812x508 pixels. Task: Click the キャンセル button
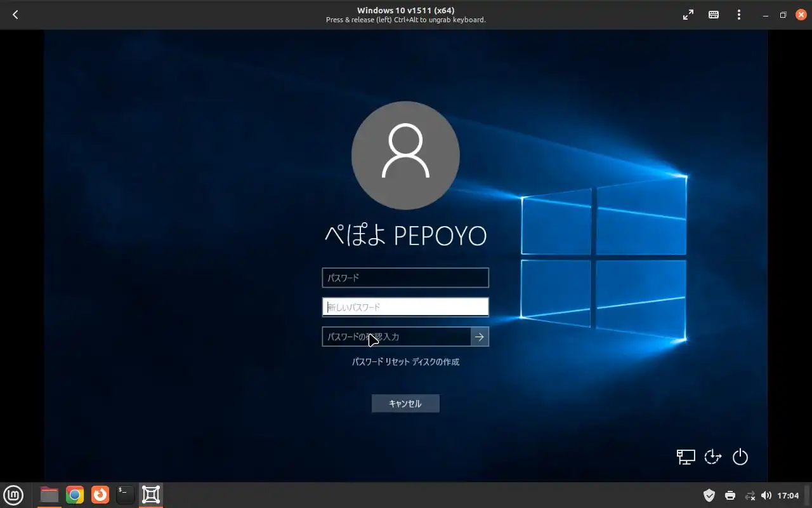point(405,403)
